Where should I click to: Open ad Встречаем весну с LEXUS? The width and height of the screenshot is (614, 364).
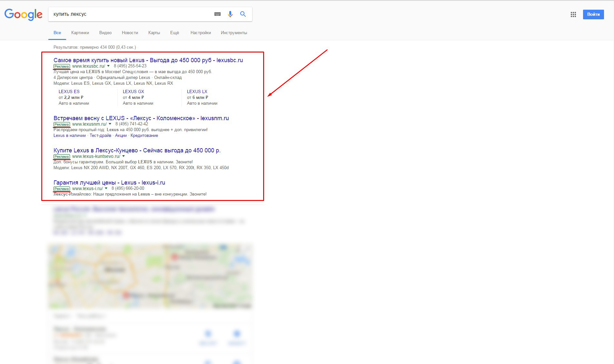click(x=141, y=118)
